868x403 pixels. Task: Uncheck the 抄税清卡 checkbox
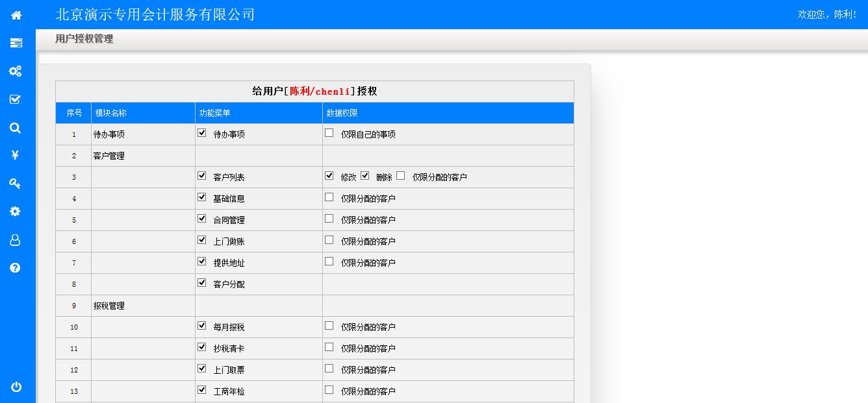[x=202, y=347]
